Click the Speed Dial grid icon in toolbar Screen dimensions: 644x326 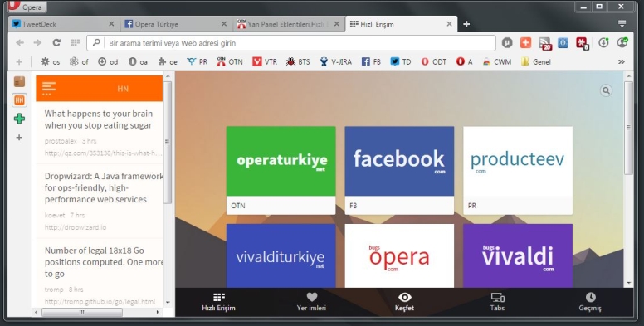coord(76,42)
